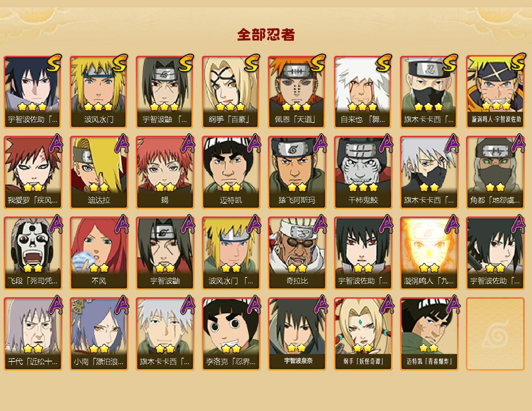This screenshot has width=532, height=411.
Task: Open the 纲手「百豪」 ninja card
Action: pos(231,92)
